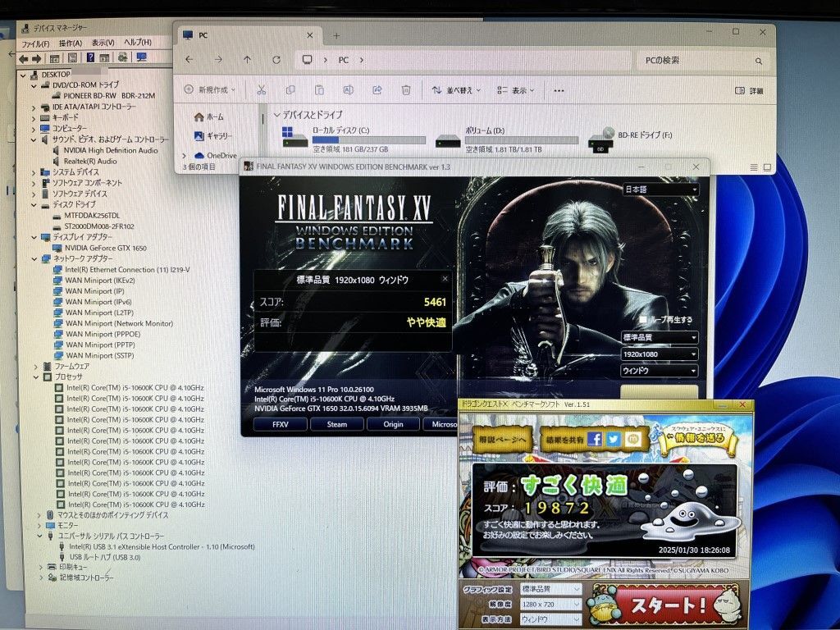The height and width of the screenshot is (630, 840).
Task: Click the Steam button in benchmark
Action: click(337, 424)
